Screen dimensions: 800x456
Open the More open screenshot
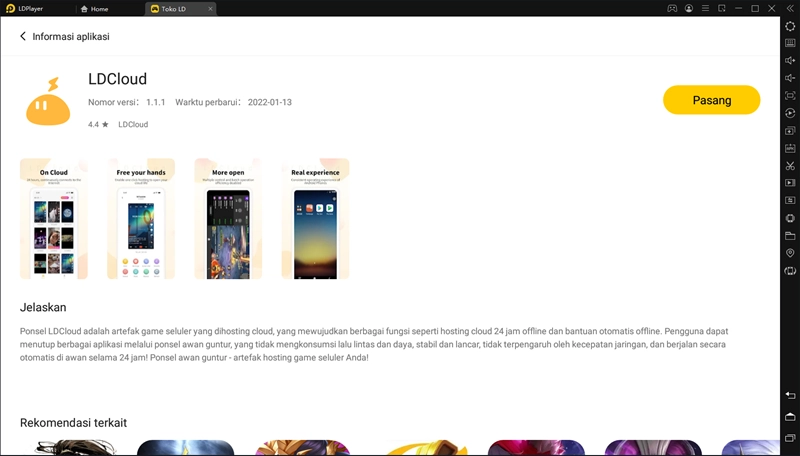click(x=228, y=219)
